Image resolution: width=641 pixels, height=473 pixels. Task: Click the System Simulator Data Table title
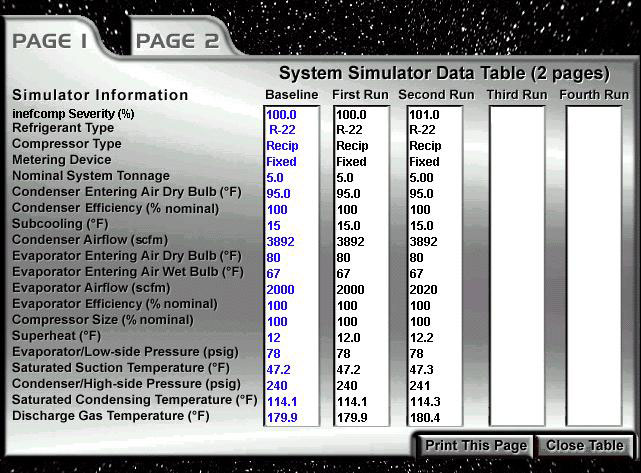coord(444,73)
